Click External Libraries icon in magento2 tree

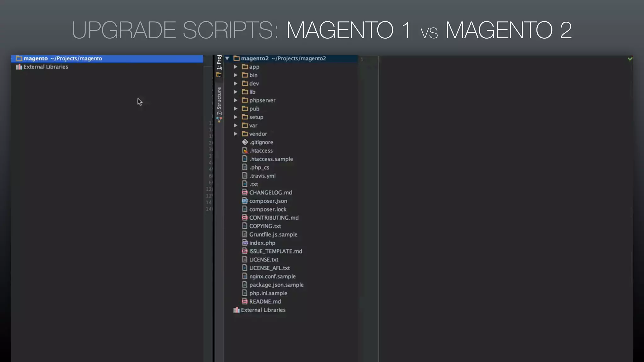pos(236,310)
